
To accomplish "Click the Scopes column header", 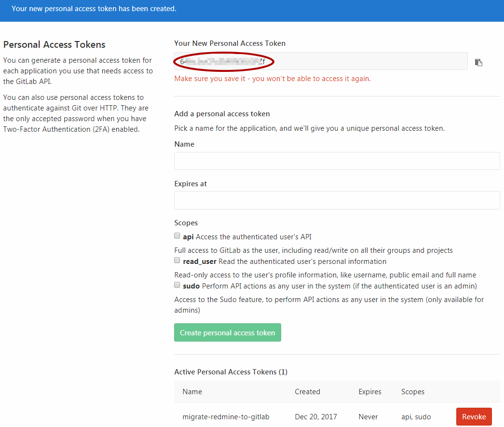I will pyautogui.click(x=412, y=391).
